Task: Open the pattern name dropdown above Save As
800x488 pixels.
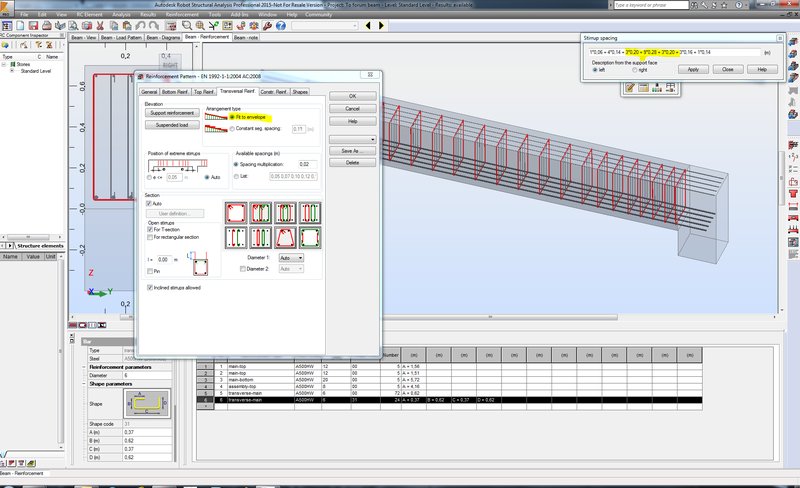Action: pos(353,139)
